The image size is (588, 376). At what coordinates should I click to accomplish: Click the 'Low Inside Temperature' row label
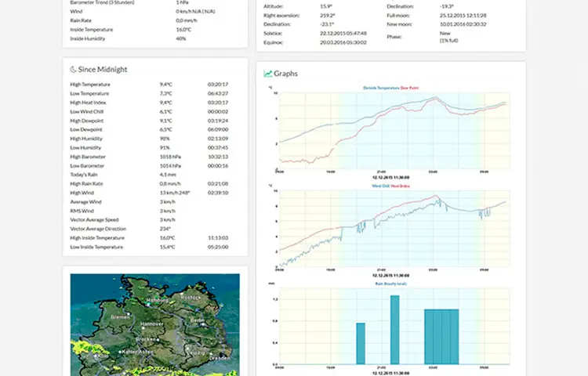[96, 247]
